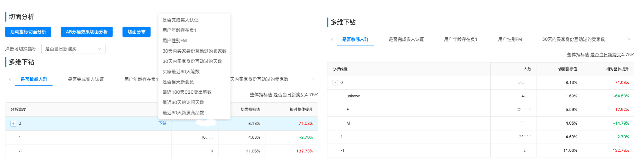Switch to 用户性别FM tab in right panel
The width and height of the screenshot is (644, 164).
[510, 39]
